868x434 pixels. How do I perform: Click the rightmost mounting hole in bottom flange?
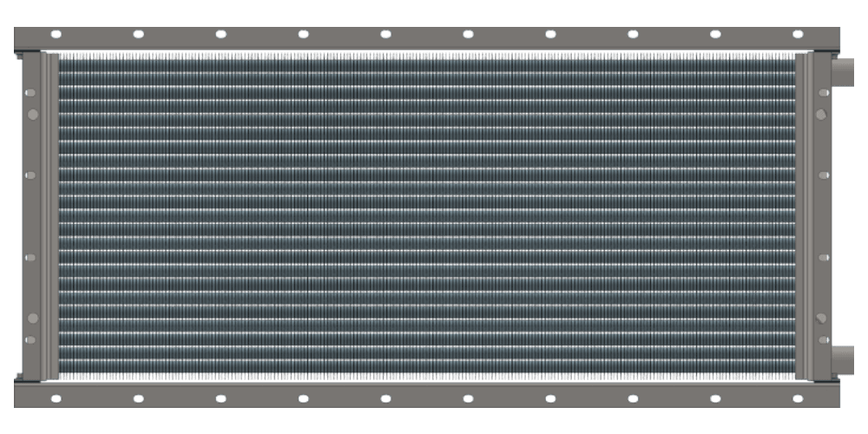coord(798,398)
